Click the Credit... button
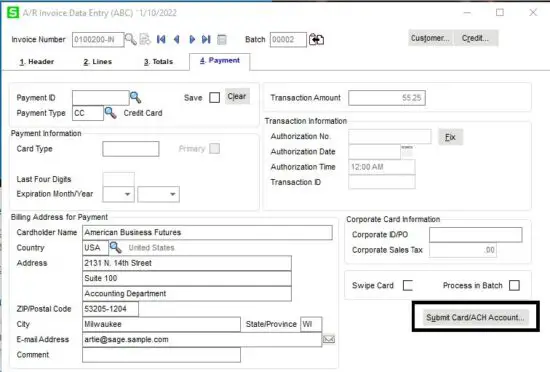 475,38
